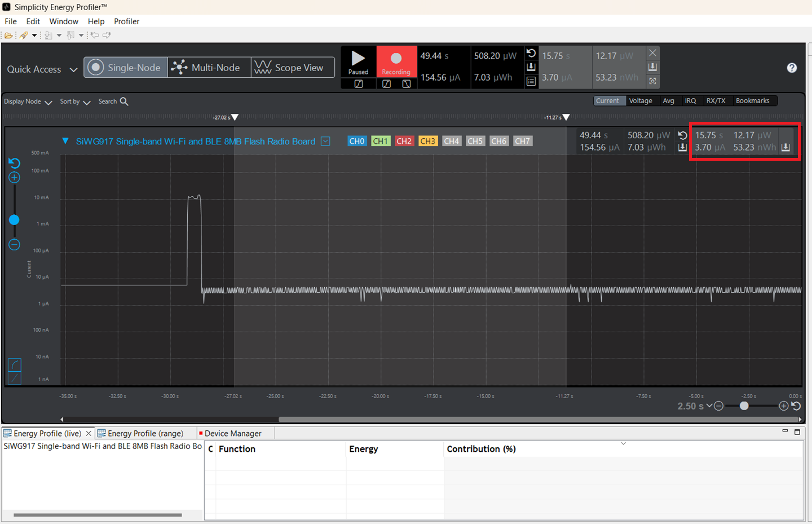Viewport: 812px width, 524px height.
Task: Switch to the Energy Profile (range) tab
Action: [x=145, y=433]
